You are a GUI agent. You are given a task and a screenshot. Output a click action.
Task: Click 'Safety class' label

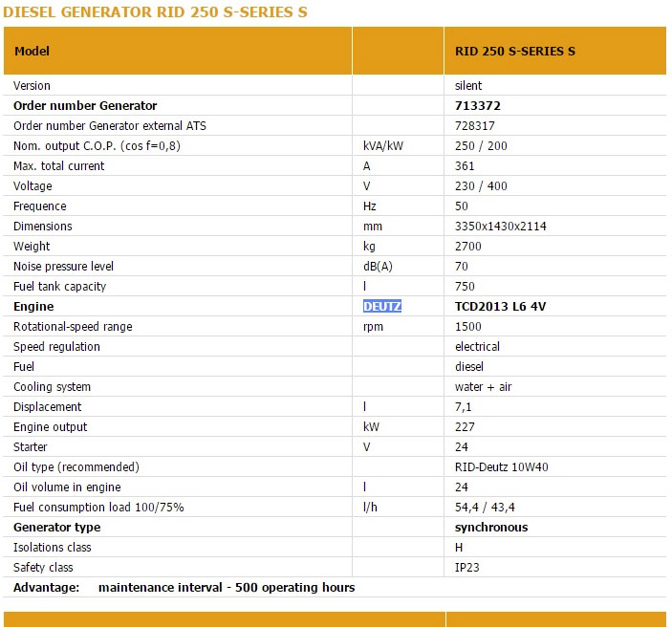pyautogui.click(x=43, y=568)
